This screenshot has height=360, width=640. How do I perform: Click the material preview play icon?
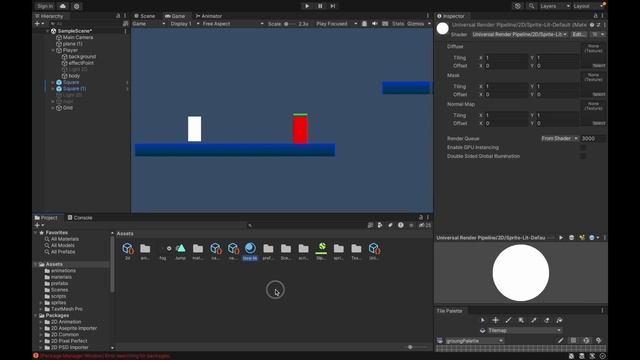[x=561, y=238]
